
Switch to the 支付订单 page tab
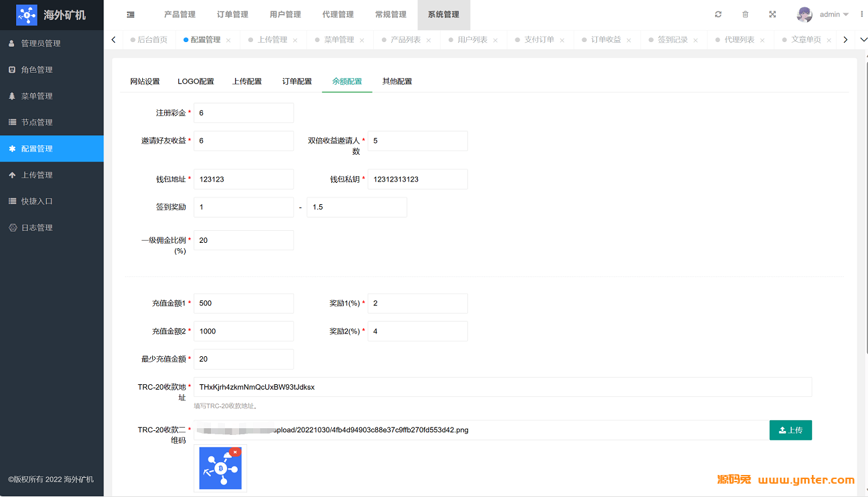tap(539, 39)
